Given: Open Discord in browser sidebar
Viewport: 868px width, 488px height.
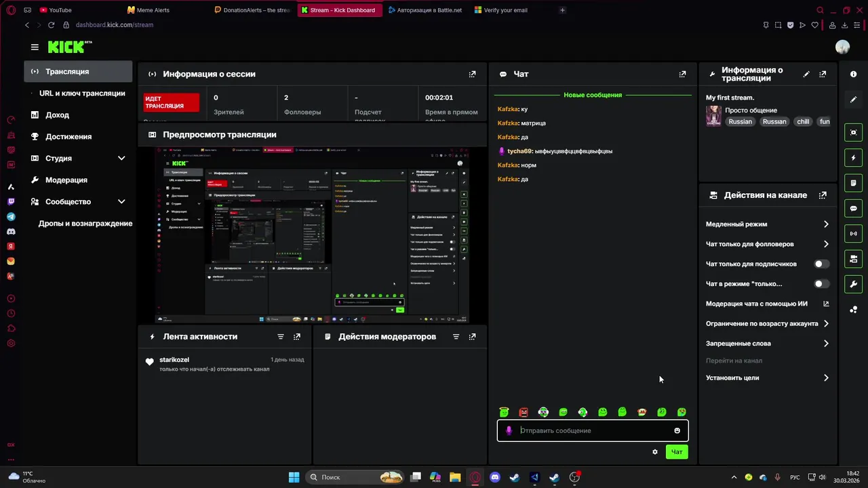Looking at the screenshot, I should 11,232.
